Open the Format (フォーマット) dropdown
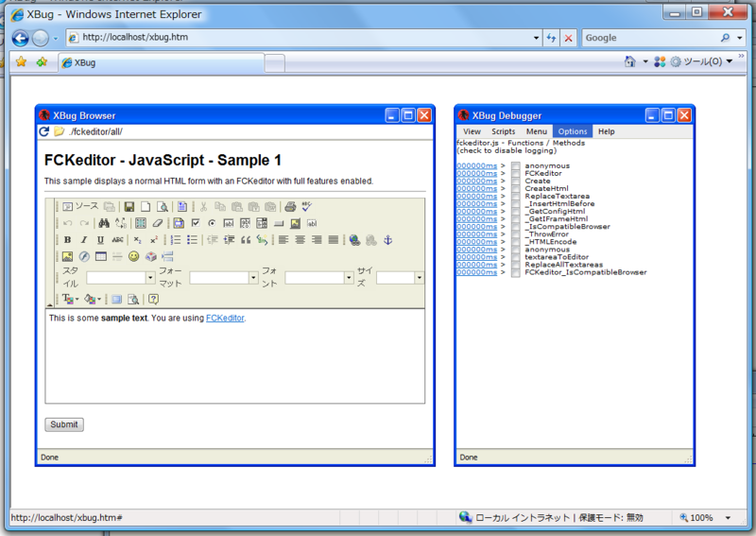756x536 pixels. (253, 277)
